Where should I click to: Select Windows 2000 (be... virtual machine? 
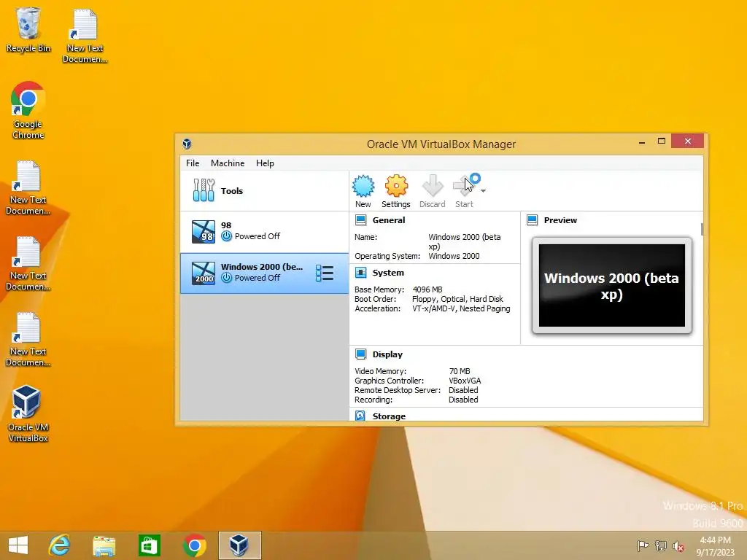pyautogui.click(x=264, y=273)
